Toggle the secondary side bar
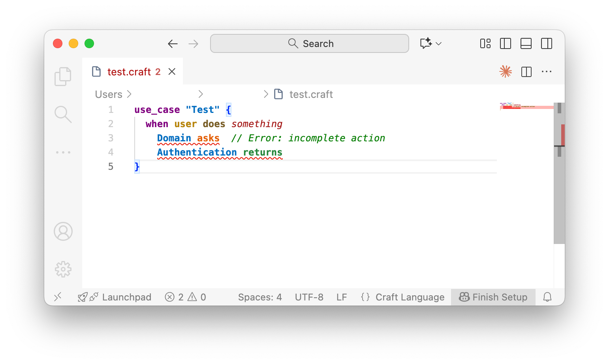 click(x=547, y=43)
